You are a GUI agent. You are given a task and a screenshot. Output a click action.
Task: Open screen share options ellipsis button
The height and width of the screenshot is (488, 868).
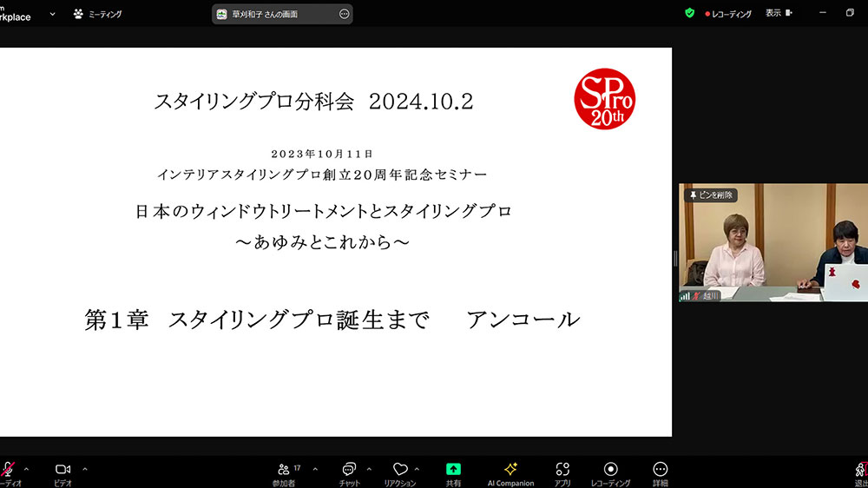[x=344, y=14]
